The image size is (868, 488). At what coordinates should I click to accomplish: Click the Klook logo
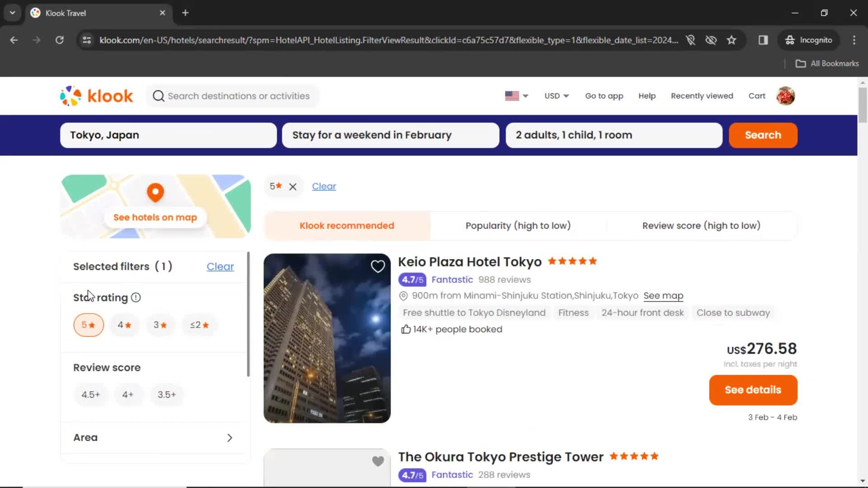coord(97,96)
